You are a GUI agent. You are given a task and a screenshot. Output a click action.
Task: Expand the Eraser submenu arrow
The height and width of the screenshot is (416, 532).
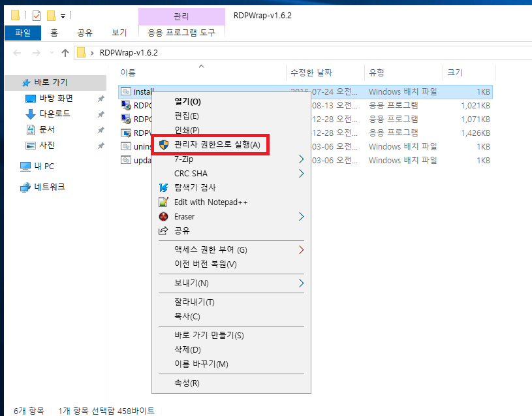coord(301,216)
